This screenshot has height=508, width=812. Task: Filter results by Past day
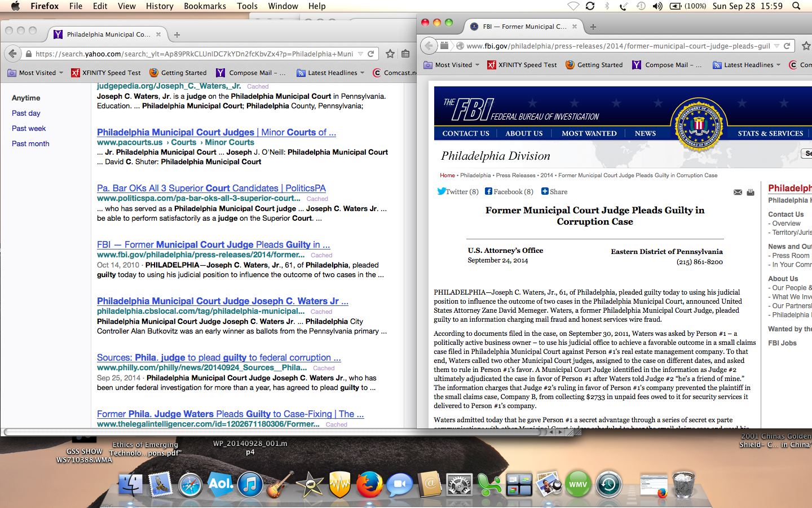(x=26, y=113)
